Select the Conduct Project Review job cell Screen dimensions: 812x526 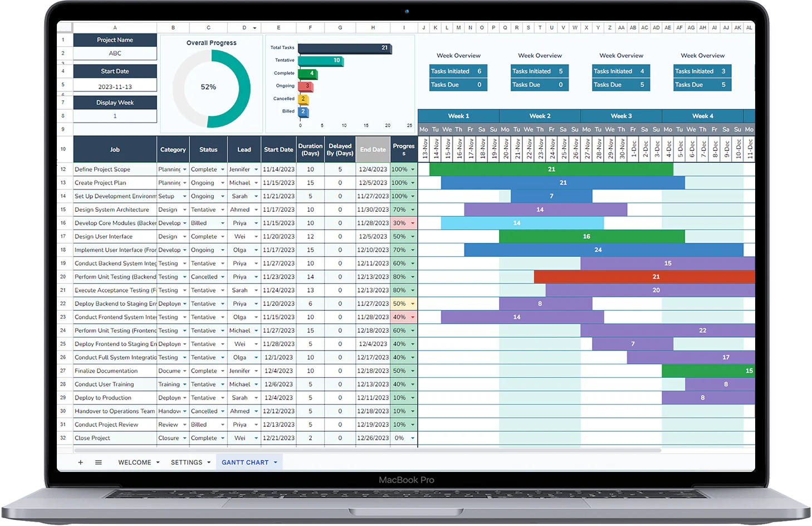pyautogui.click(x=115, y=425)
